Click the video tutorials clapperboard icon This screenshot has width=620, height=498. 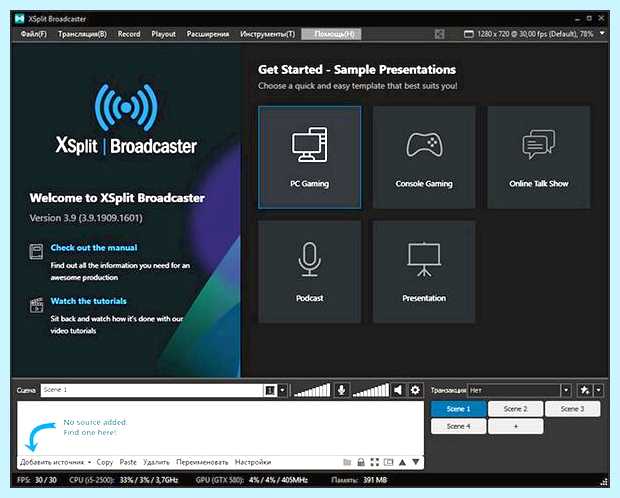point(36,305)
